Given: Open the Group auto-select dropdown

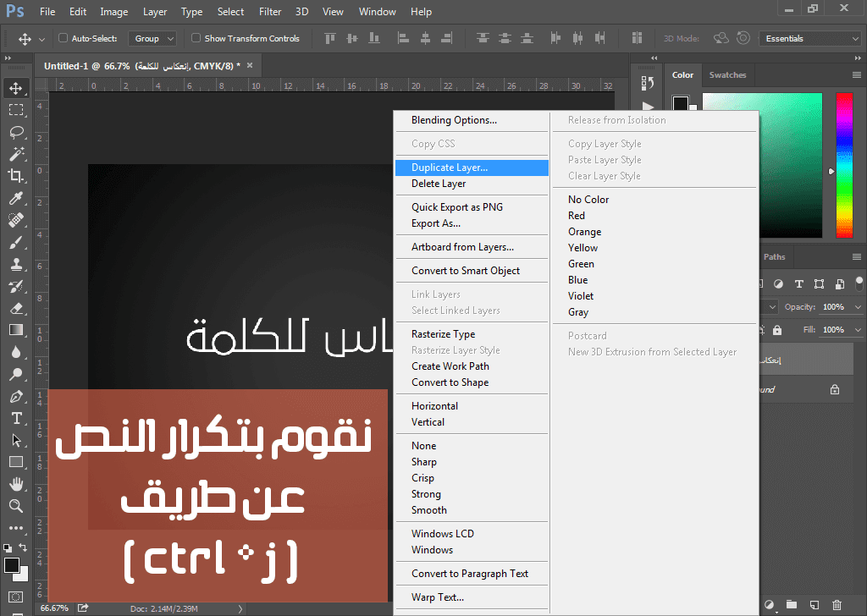Looking at the screenshot, I should tap(152, 39).
